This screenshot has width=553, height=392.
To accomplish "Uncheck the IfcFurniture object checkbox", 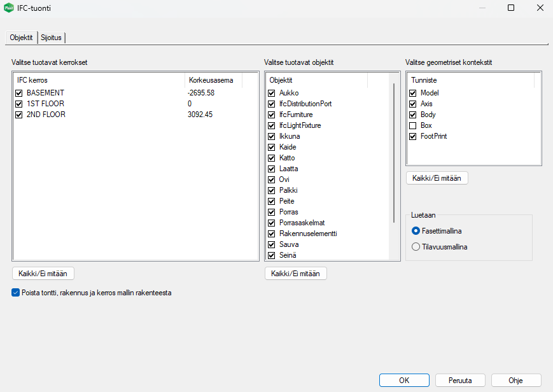I will click(272, 115).
